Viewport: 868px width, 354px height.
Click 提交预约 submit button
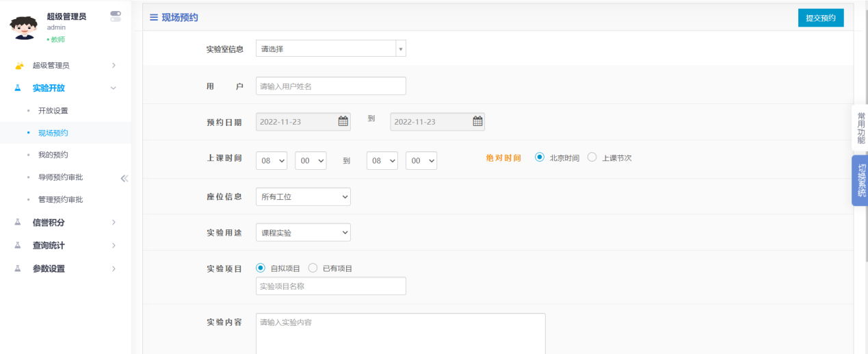820,18
